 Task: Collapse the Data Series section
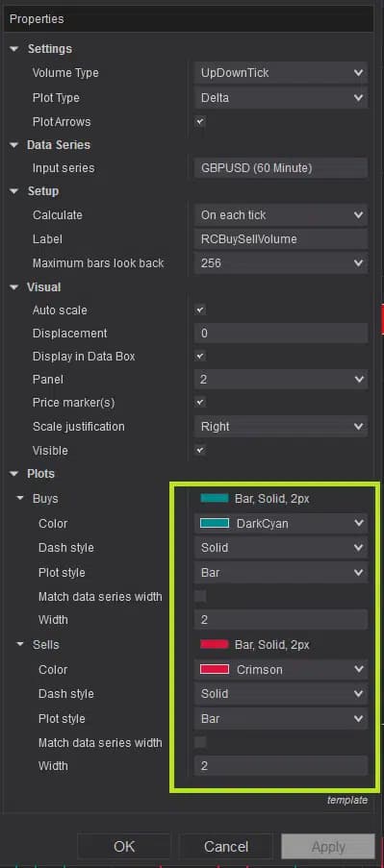point(13,145)
